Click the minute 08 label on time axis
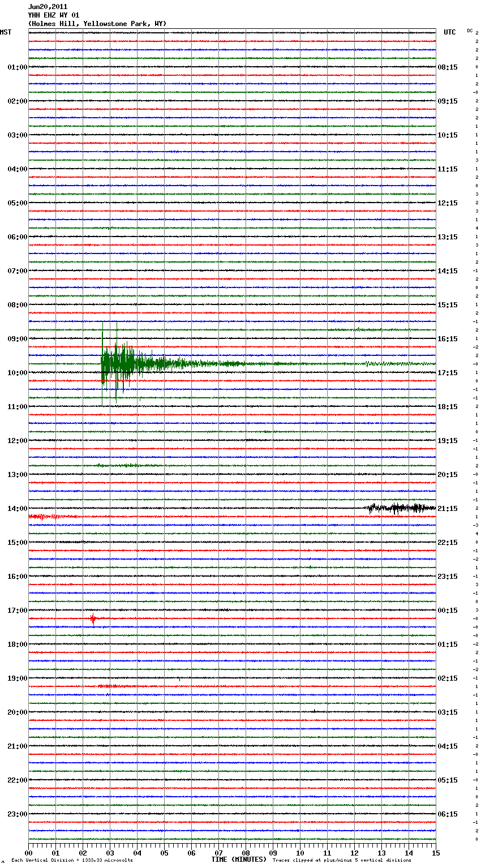Screen dimensions: 481x868 pos(246,853)
